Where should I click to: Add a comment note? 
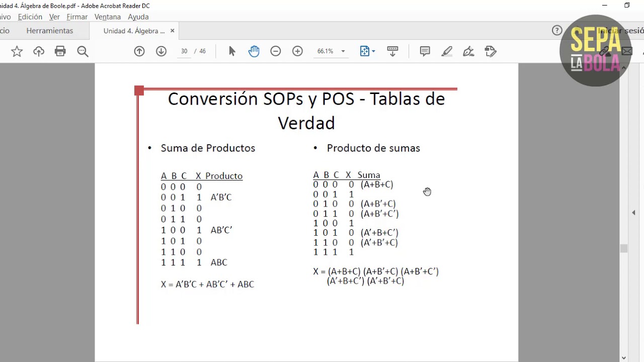425,51
